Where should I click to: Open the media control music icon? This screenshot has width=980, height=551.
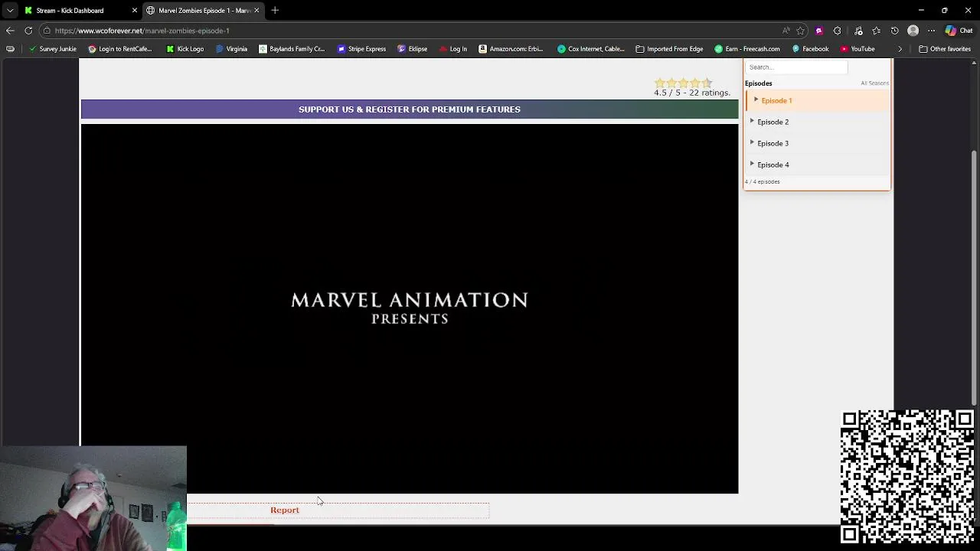[x=858, y=31]
